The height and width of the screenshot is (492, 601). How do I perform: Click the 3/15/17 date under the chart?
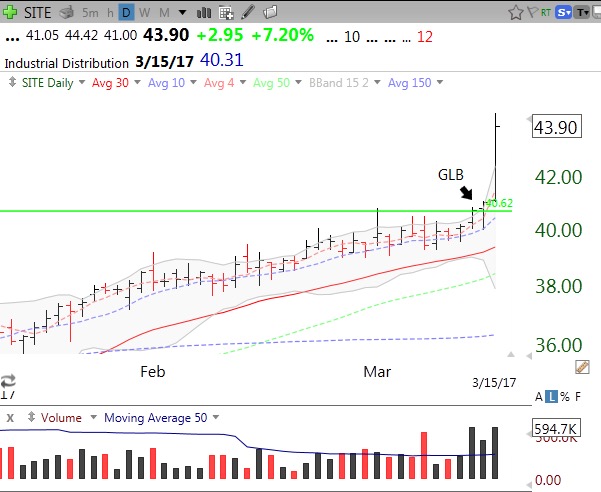tap(494, 382)
